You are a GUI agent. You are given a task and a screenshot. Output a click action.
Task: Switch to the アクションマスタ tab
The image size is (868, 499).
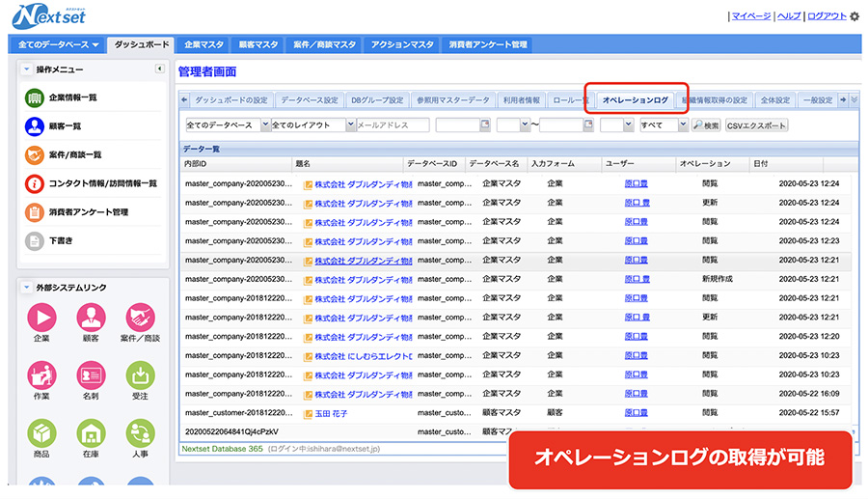coord(402,44)
